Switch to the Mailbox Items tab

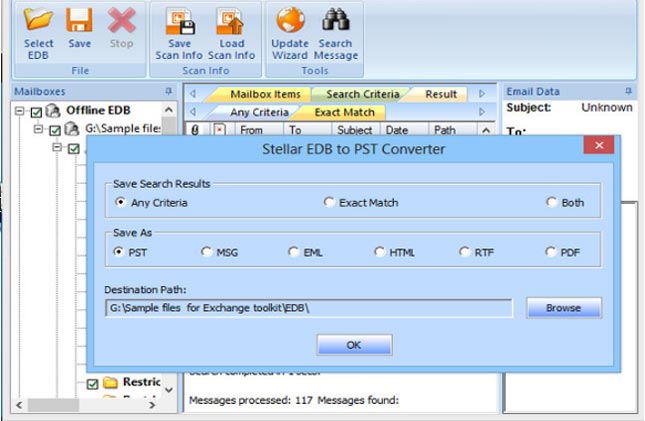(x=265, y=94)
